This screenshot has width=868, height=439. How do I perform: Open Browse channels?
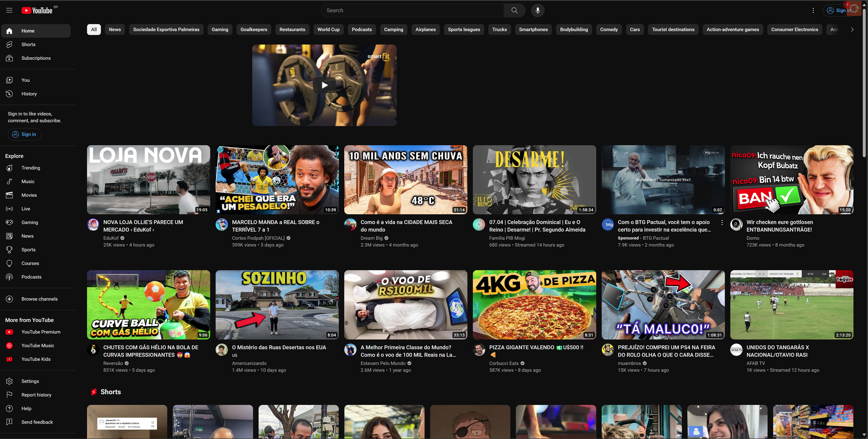coord(36,299)
